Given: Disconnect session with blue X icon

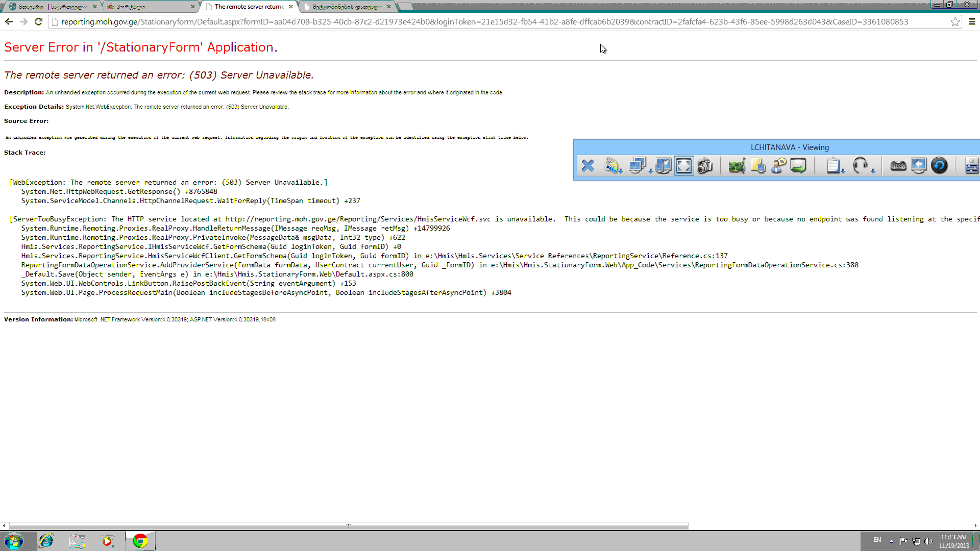Looking at the screenshot, I should pyautogui.click(x=588, y=166).
